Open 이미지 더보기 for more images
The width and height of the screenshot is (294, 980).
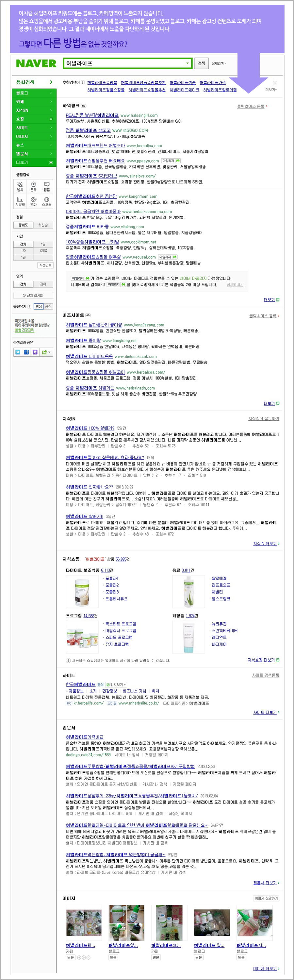click(266, 969)
